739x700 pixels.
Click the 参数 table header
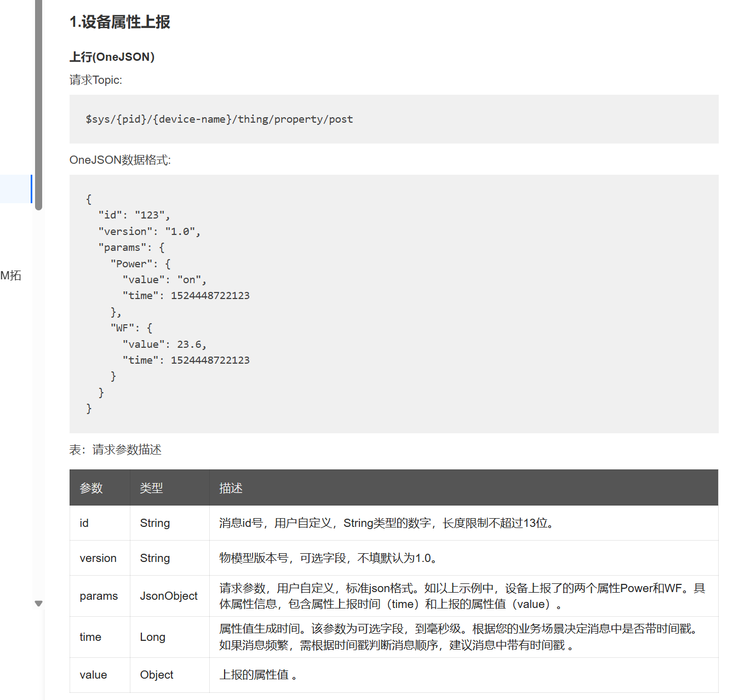point(91,487)
